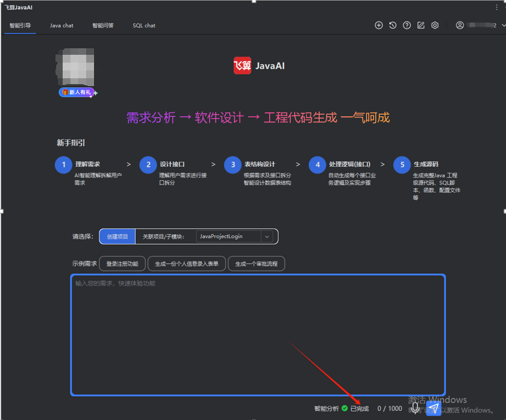This screenshot has width=506, height=420.
Task: Click the 新手指引 heading
Action: pyautogui.click(x=71, y=142)
